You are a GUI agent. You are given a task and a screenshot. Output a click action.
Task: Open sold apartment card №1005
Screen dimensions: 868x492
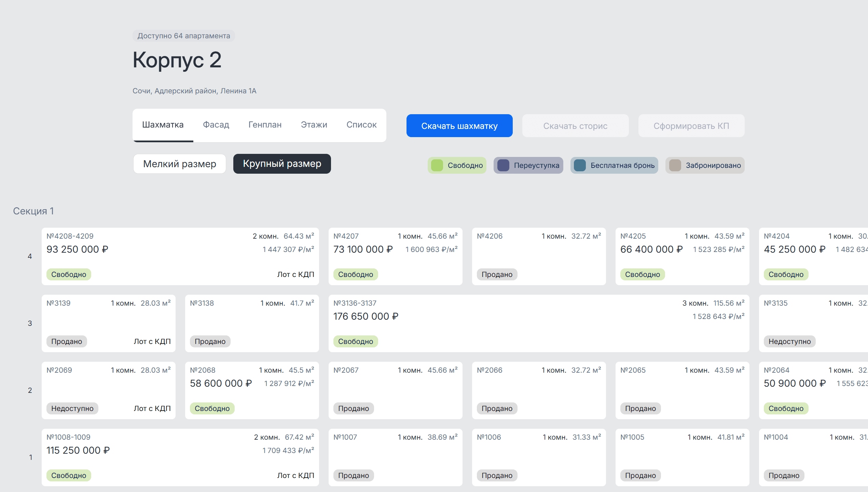pyautogui.click(x=683, y=457)
